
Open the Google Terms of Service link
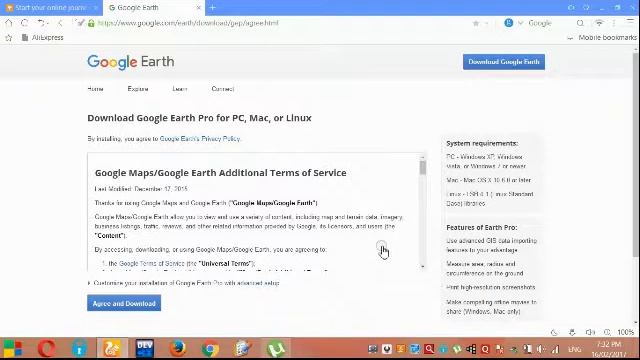pos(152,264)
